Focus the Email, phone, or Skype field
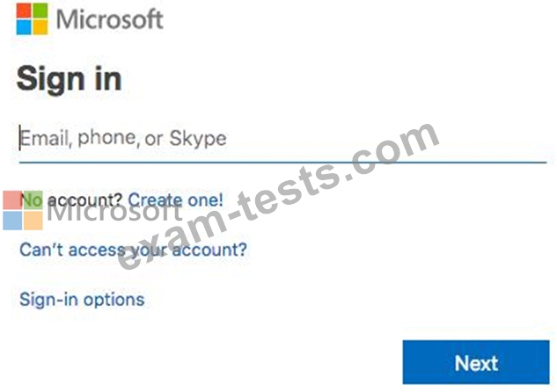 (282, 138)
